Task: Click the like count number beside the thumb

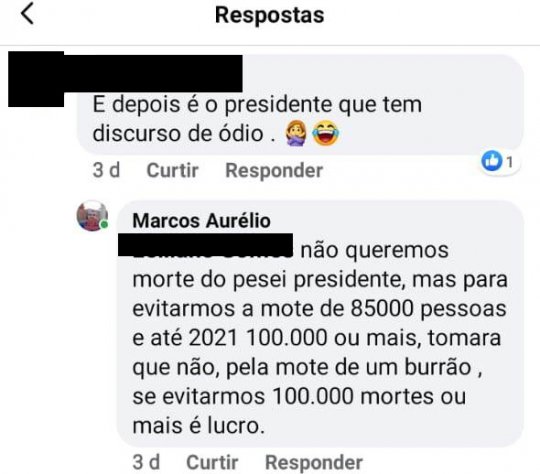Action: click(510, 162)
